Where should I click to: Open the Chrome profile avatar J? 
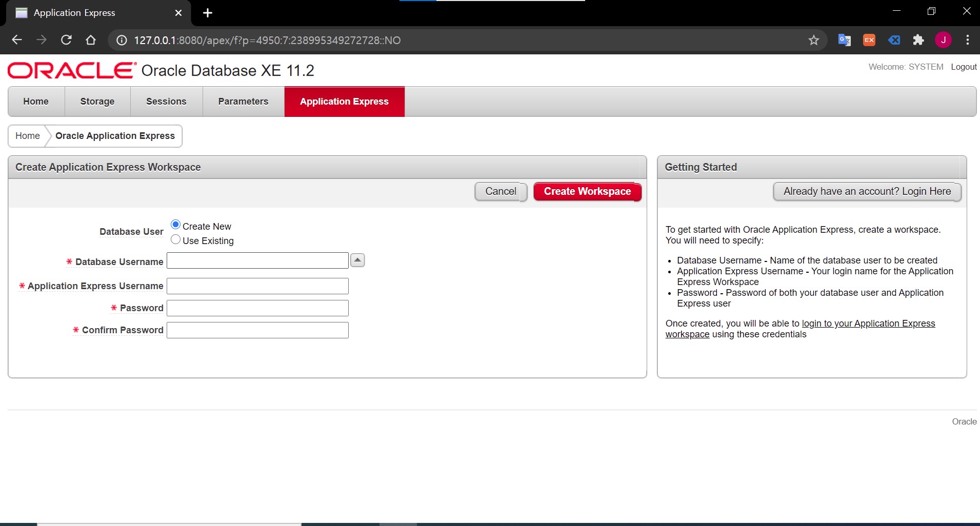tap(943, 40)
